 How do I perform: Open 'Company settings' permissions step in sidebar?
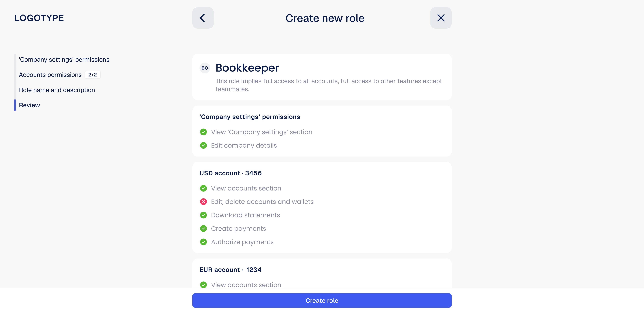(x=64, y=59)
